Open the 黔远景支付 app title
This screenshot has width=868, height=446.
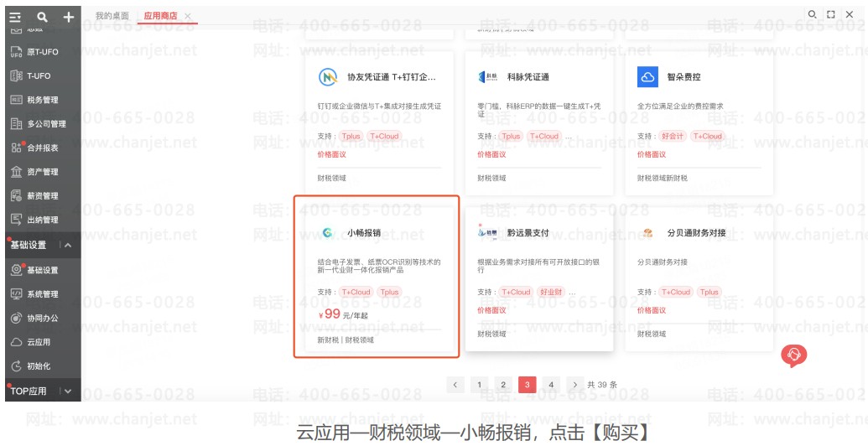click(528, 233)
